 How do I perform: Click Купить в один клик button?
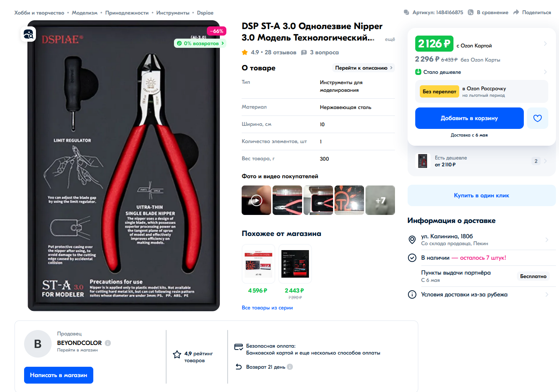click(x=481, y=195)
